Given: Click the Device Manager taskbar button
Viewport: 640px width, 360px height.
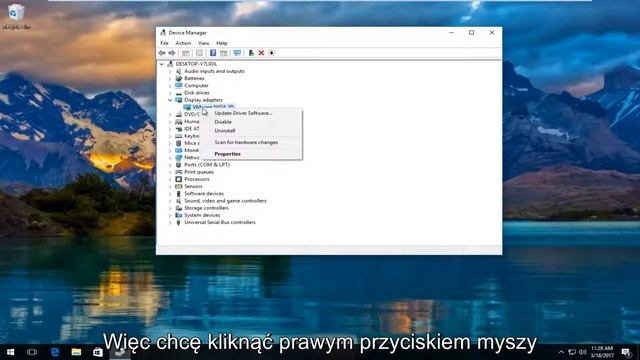Looking at the screenshot, I should [120, 352].
